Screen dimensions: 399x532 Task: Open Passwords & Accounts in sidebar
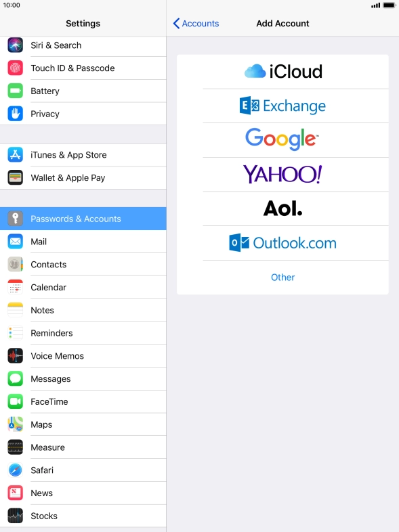pos(83,219)
